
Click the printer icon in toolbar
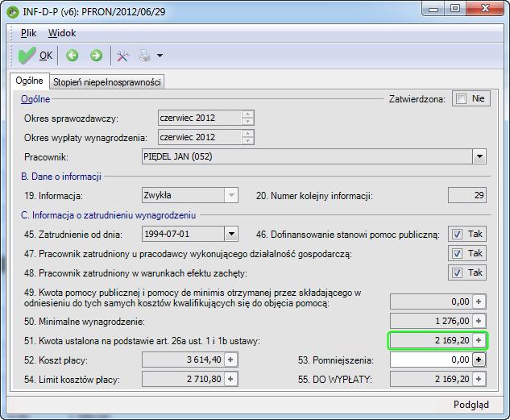145,56
